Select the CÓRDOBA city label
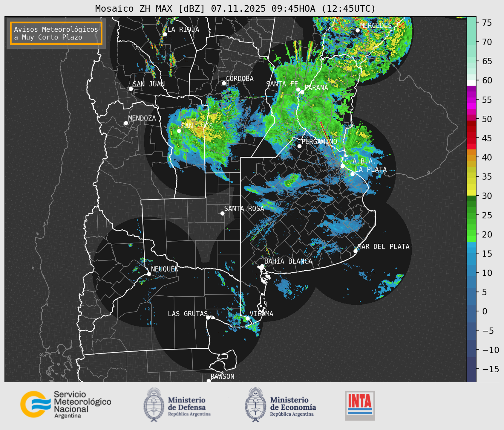This screenshot has height=430, width=504. 240,79
